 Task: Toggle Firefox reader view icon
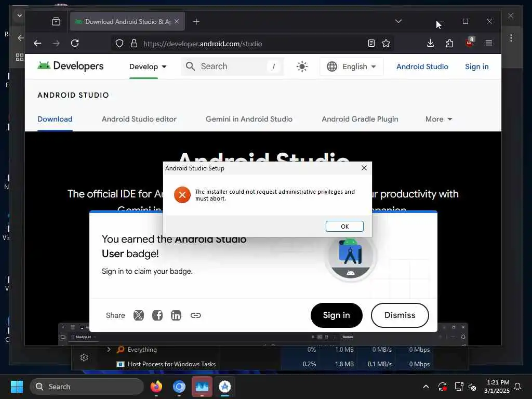pos(371,44)
